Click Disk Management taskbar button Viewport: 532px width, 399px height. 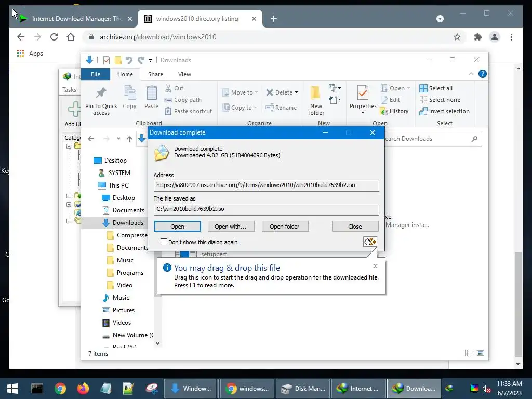tap(303, 389)
